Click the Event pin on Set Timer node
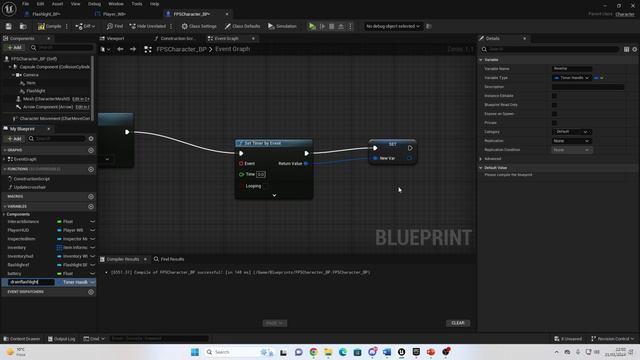Image resolution: width=640 pixels, height=360 pixels. point(241,163)
